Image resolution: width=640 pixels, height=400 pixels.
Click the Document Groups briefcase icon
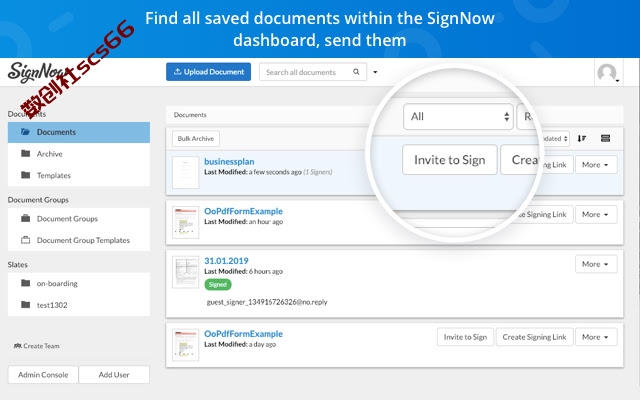coord(25,218)
